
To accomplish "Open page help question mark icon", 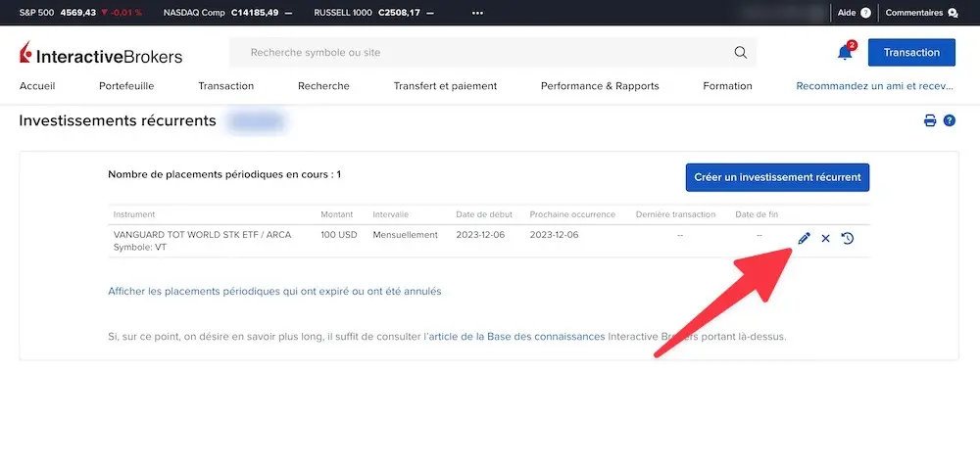I will pyautogui.click(x=950, y=120).
